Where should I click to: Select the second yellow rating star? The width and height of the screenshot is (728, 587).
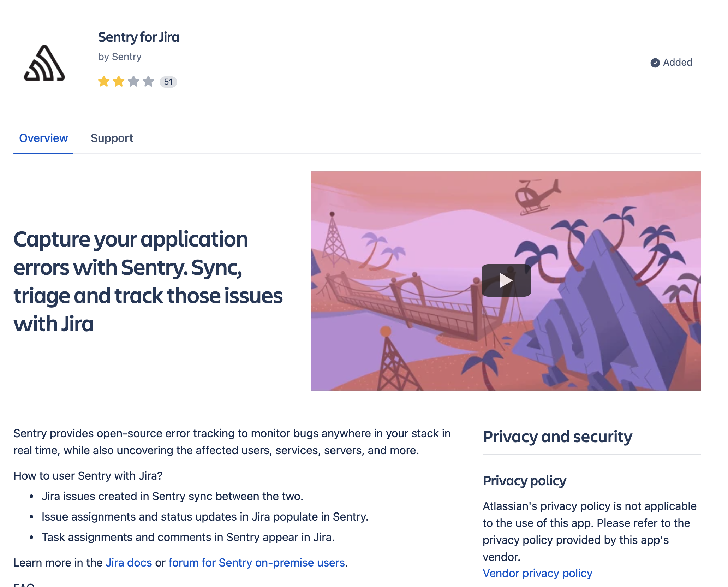[x=119, y=82]
